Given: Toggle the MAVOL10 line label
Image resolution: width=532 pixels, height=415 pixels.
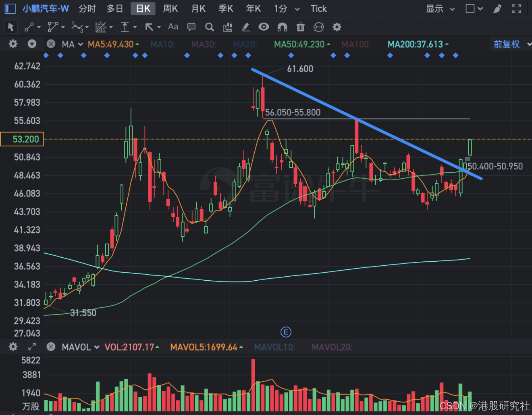Looking at the screenshot, I should 274,347.
